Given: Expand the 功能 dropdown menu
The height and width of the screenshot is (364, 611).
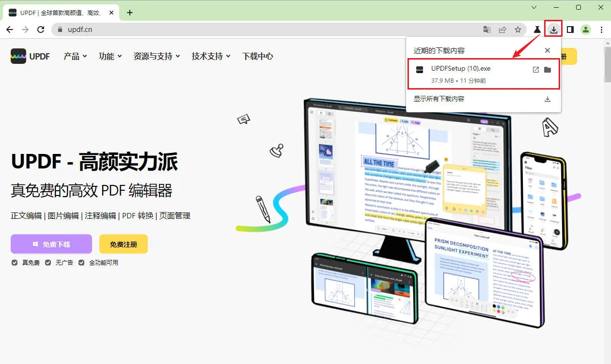Looking at the screenshot, I should click(x=110, y=56).
